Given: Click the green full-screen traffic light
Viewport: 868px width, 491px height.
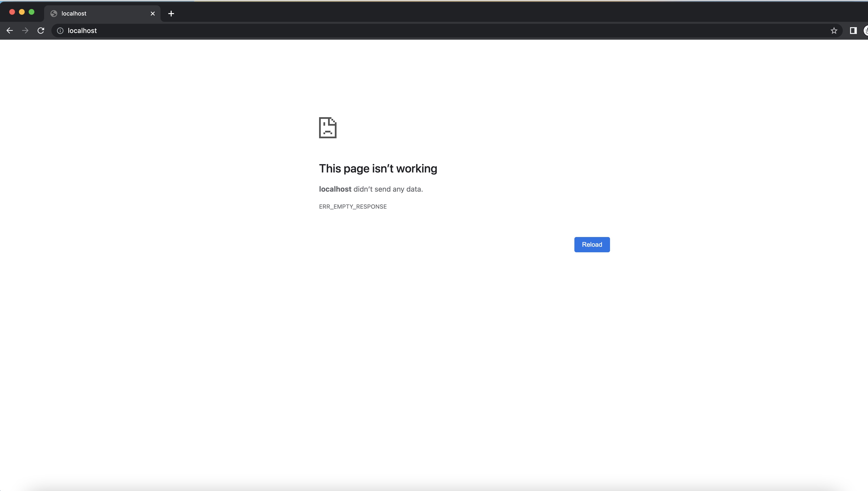Looking at the screenshot, I should 31,12.
